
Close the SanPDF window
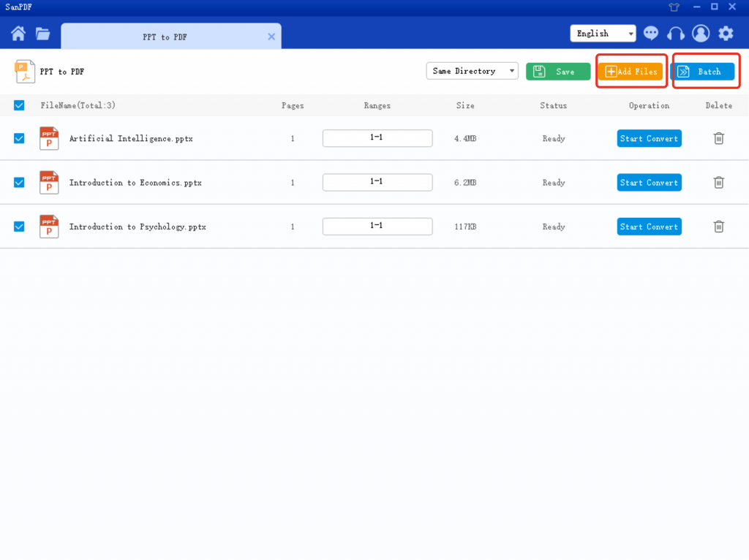[731, 7]
